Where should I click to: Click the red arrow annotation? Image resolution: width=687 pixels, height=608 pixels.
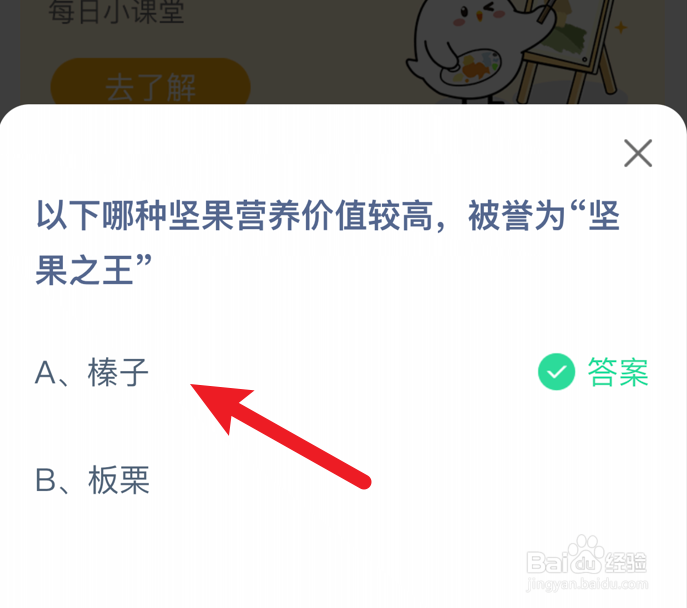(280, 436)
